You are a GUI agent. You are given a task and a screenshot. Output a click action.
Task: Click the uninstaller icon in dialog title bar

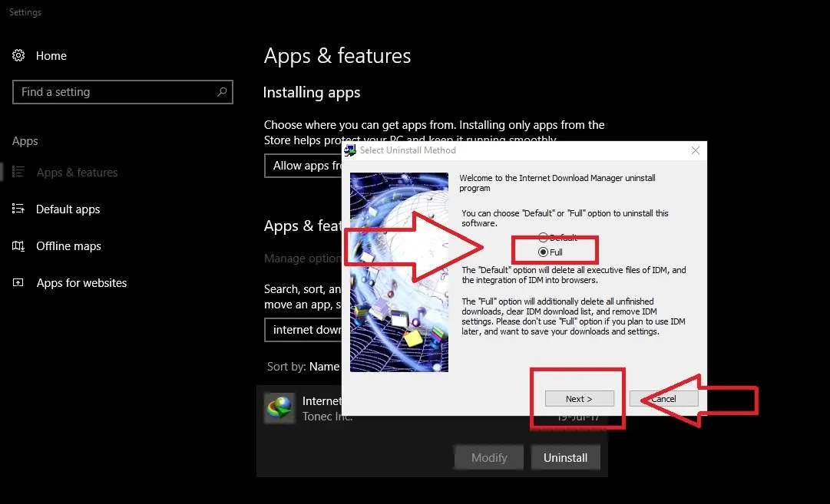pyautogui.click(x=350, y=150)
